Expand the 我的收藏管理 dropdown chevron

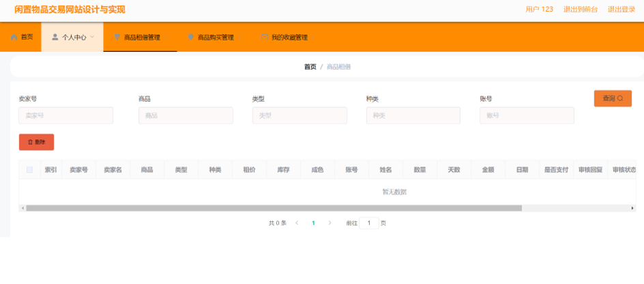[x=313, y=38]
